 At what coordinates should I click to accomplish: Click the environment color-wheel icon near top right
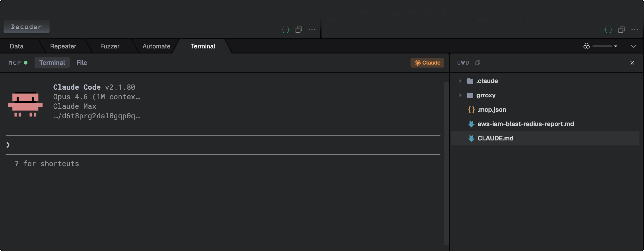[x=587, y=46]
